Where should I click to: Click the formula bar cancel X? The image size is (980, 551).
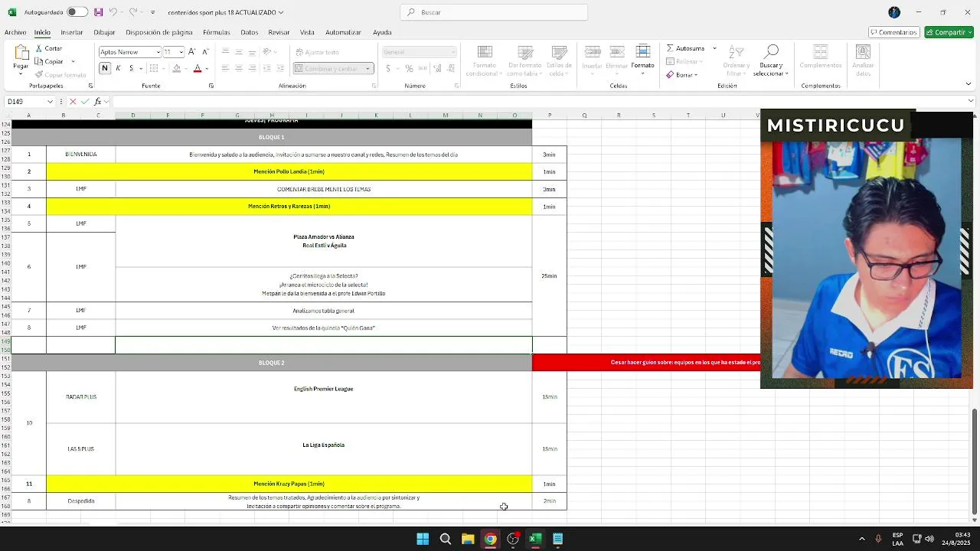73,101
